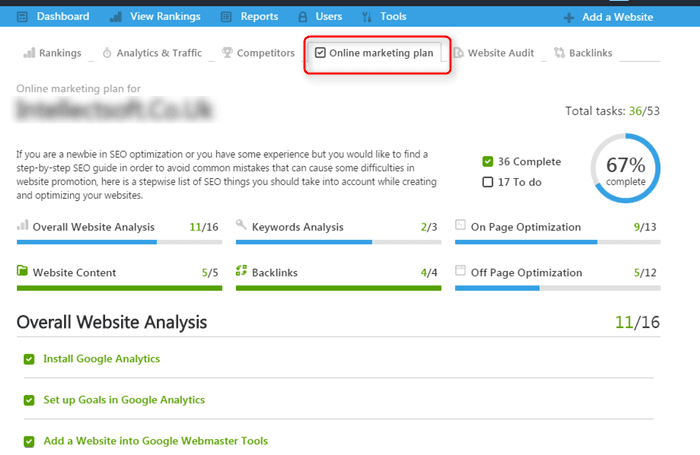Switch to the Analytics & Traffic tab

tap(152, 53)
